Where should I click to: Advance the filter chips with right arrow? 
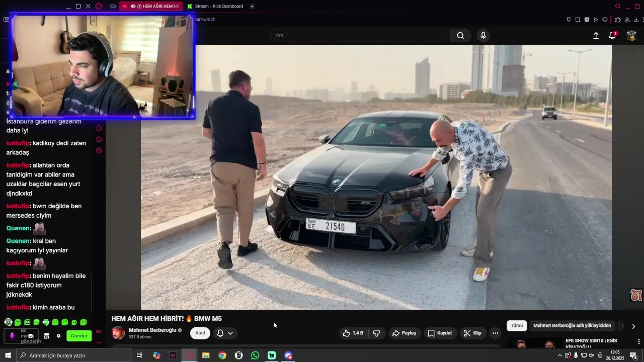(x=633, y=326)
